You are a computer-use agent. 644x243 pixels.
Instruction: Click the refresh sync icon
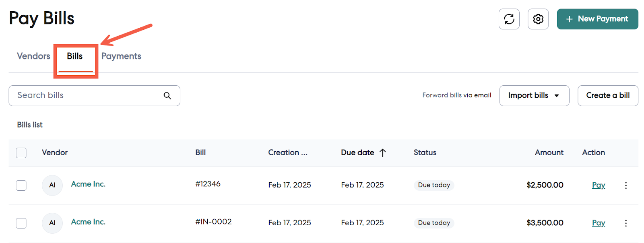point(509,19)
